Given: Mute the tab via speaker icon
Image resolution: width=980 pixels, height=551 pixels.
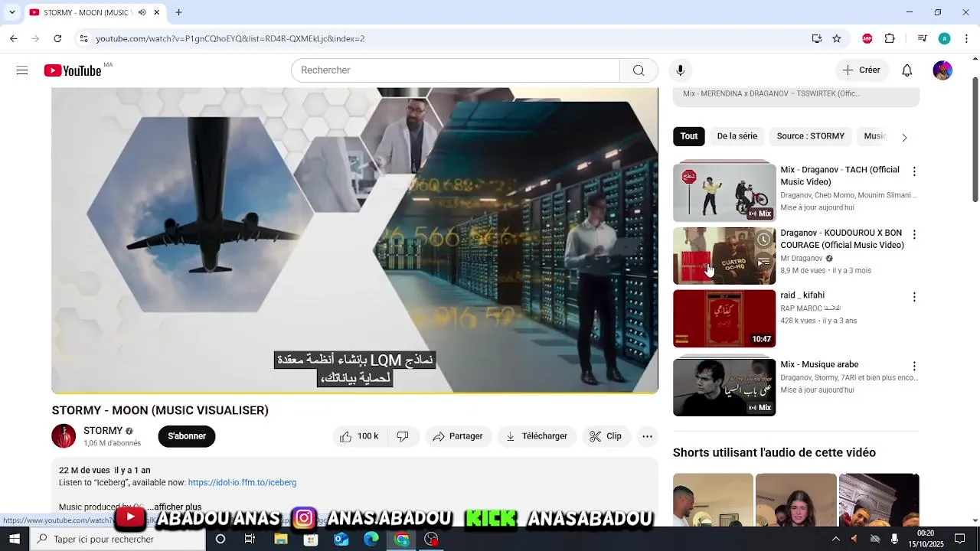Looking at the screenshot, I should pos(142,12).
